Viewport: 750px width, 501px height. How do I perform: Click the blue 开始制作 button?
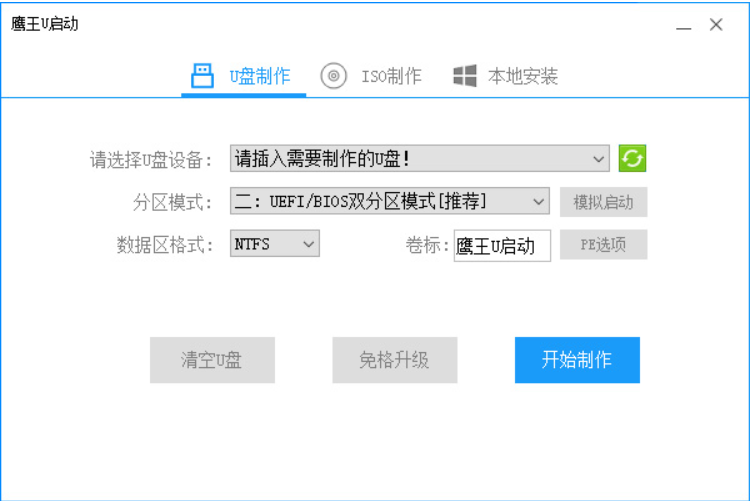pos(577,360)
